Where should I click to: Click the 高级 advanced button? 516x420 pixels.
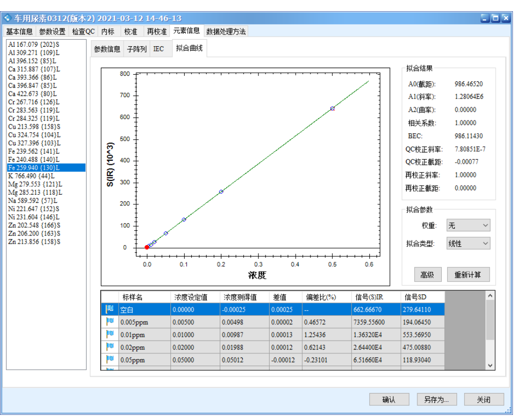[427, 275]
